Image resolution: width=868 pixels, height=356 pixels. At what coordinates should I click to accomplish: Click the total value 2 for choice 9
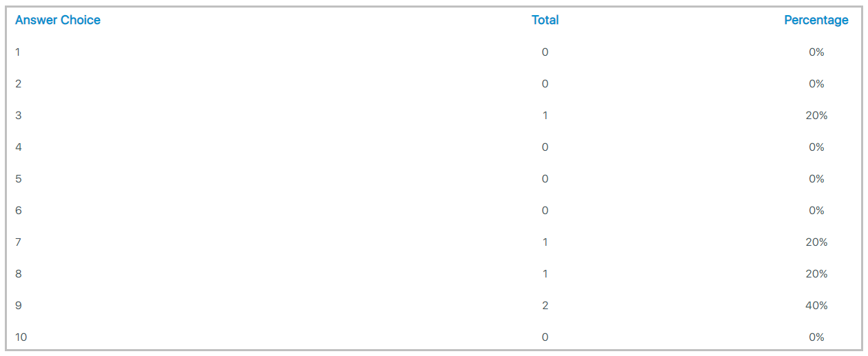coord(545,305)
